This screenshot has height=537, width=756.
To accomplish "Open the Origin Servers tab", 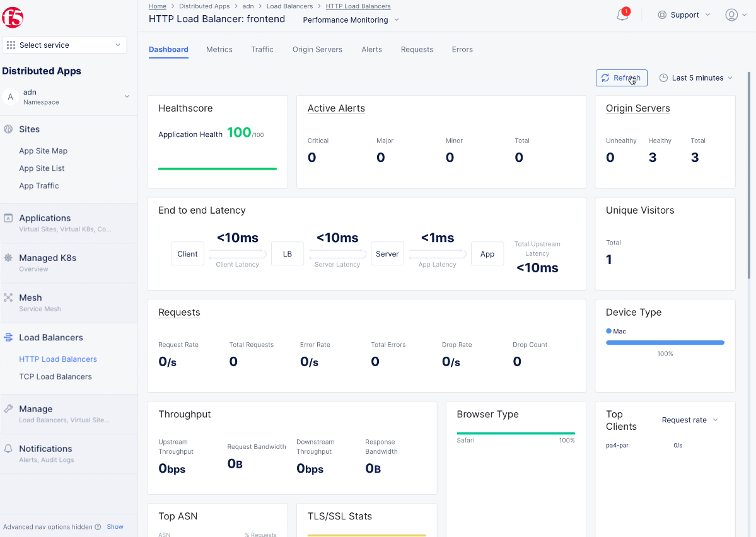I will click(317, 49).
